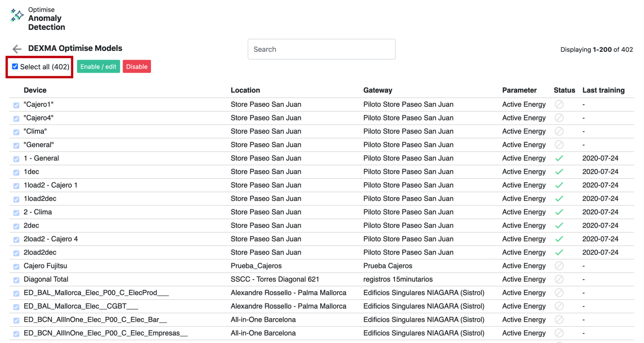The height and width of the screenshot is (343, 644).
Task: Click disabled status icon for ED_BCN_AllInOne_Elec_P00_C_Elec_Empresas__
Action: tap(559, 333)
